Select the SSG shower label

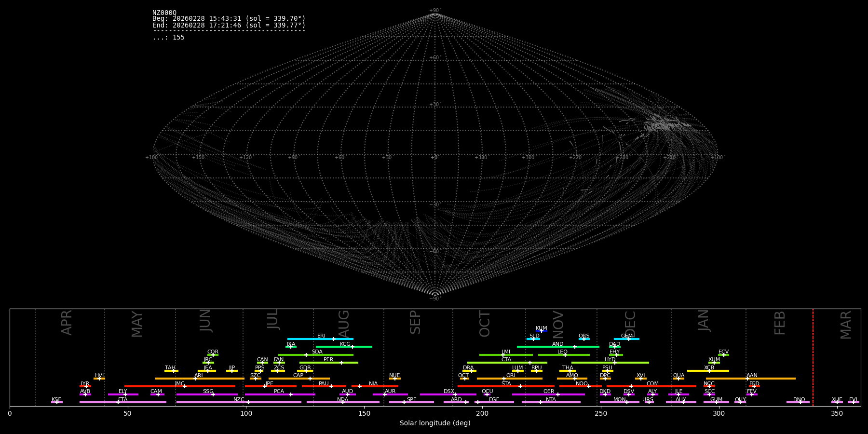208,392
